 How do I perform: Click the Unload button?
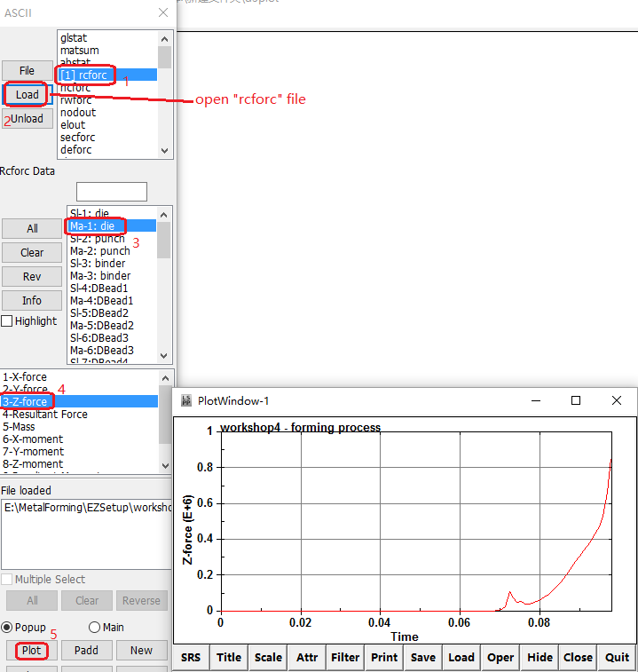pos(27,119)
